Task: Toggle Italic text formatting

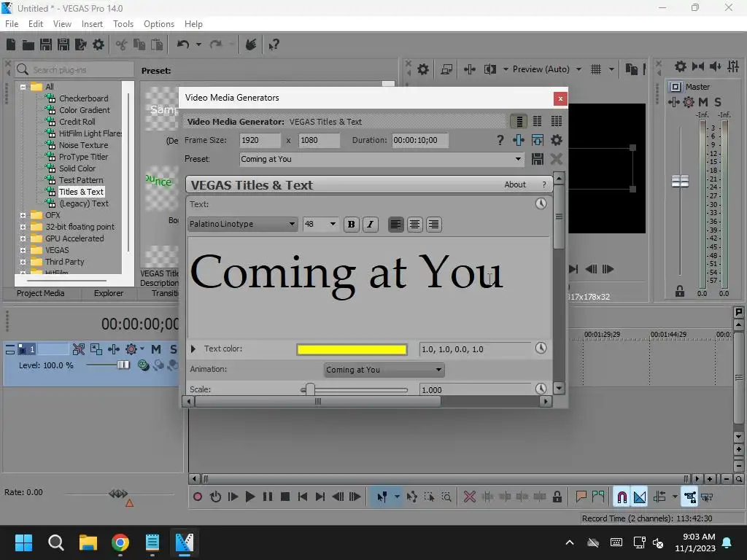Action: point(371,225)
